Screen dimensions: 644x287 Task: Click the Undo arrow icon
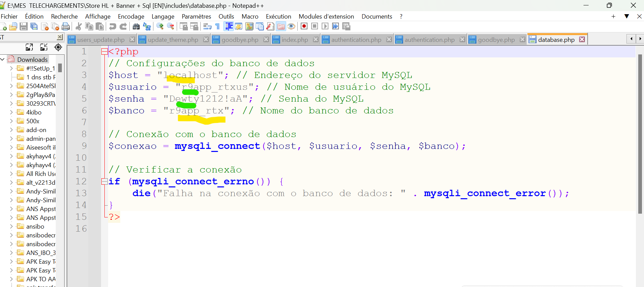[113, 26]
